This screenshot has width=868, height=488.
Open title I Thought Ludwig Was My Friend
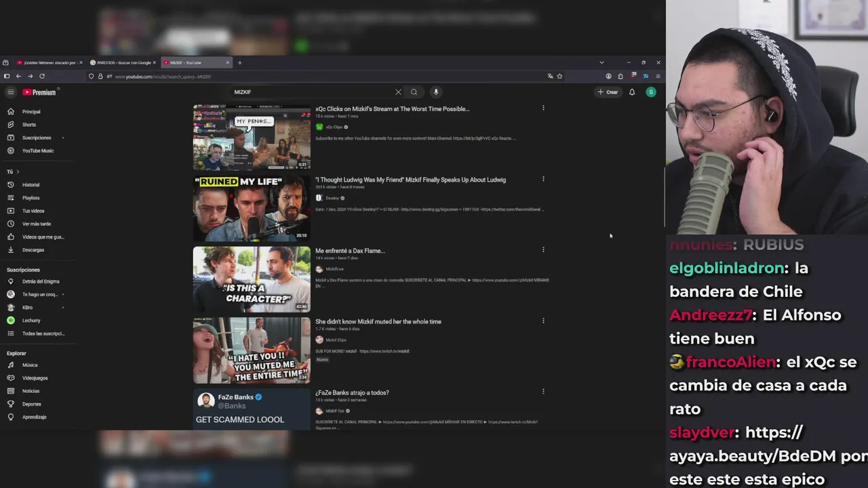click(x=410, y=180)
